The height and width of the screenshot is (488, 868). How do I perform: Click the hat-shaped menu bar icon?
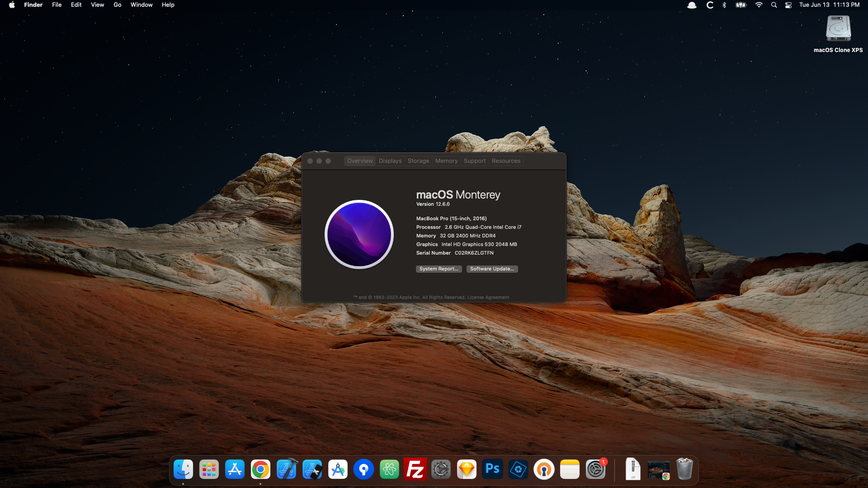tap(692, 5)
